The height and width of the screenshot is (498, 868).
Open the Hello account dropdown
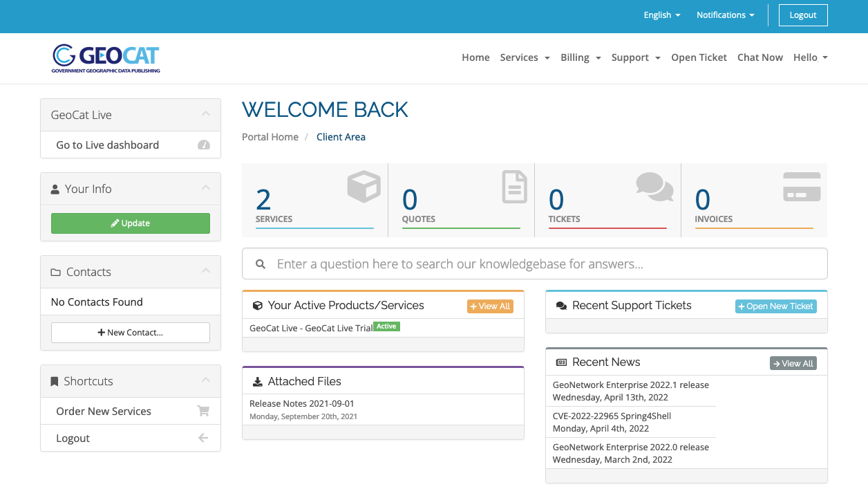pos(810,57)
